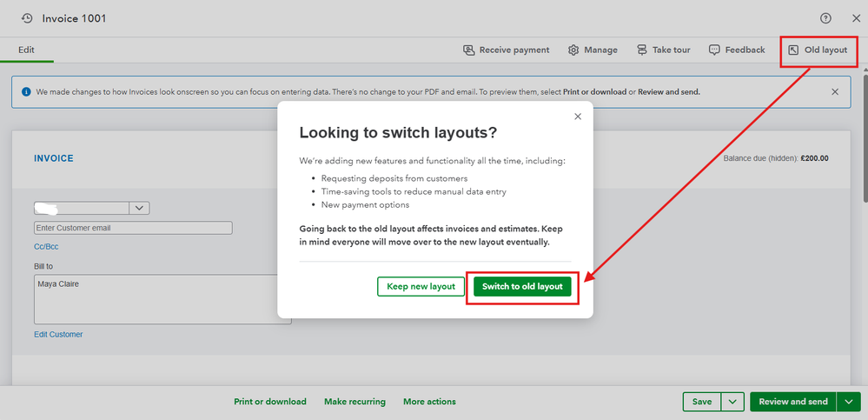The width and height of the screenshot is (868, 420).
Task: Dismiss the invoice changes banner
Action: click(x=835, y=91)
